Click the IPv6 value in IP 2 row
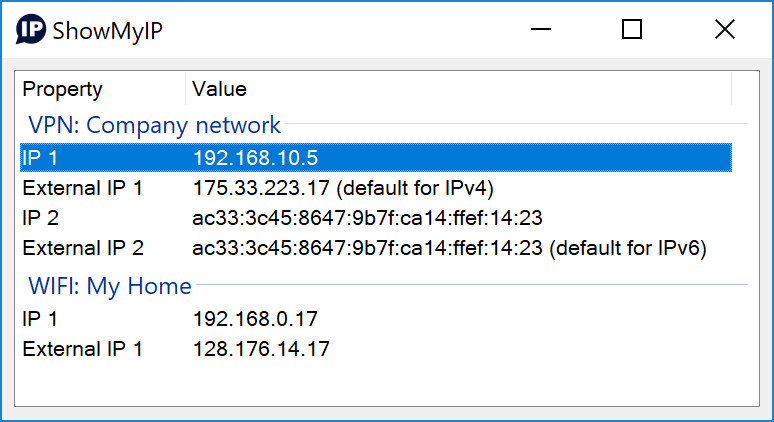Viewport: 774px width, 422px height. click(x=367, y=218)
